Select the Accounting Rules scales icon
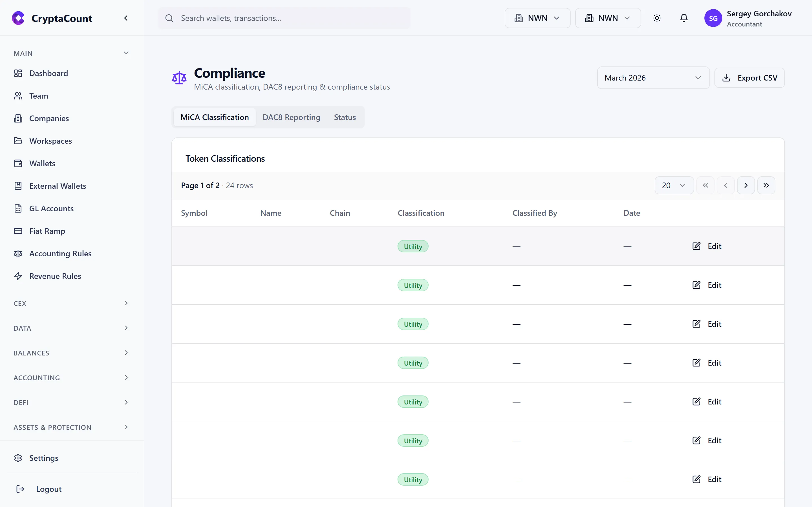812x507 pixels. pos(18,253)
